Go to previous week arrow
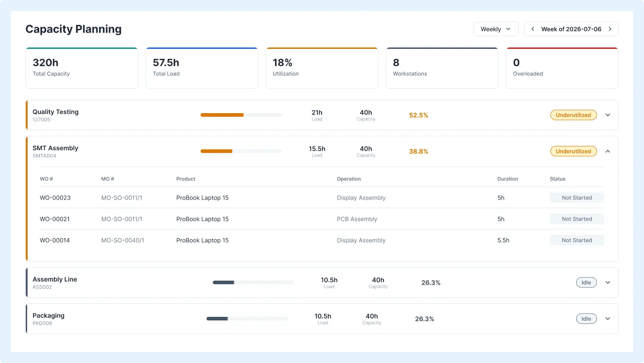Viewport: 644px width, 363px height. point(532,29)
